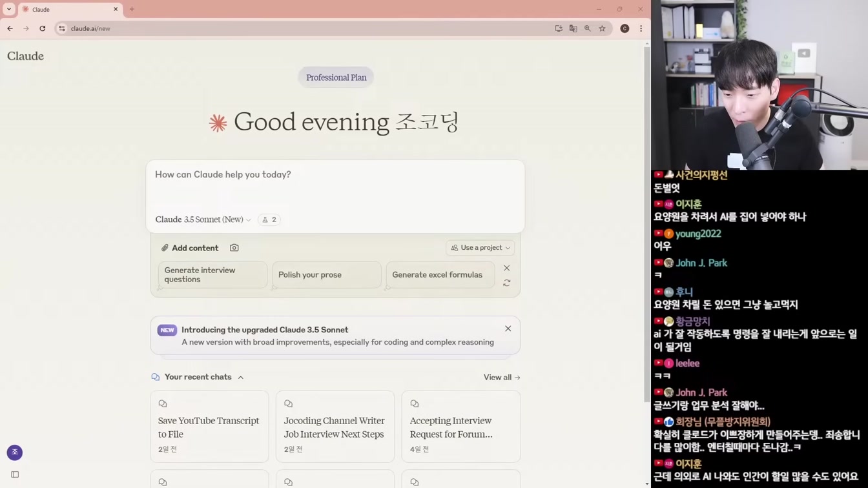The height and width of the screenshot is (488, 868).
Task: Click the page vertical scrollbar
Action: click(647, 225)
